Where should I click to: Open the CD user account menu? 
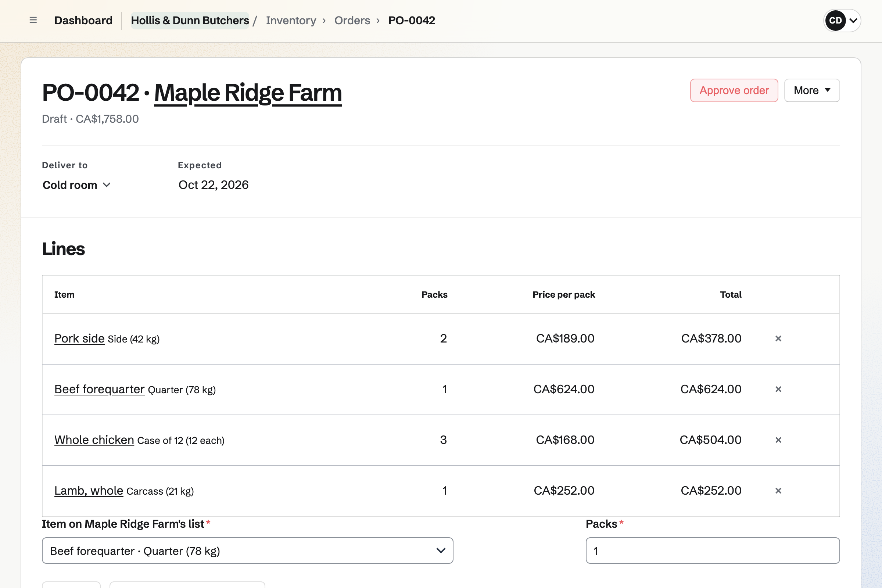click(842, 21)
